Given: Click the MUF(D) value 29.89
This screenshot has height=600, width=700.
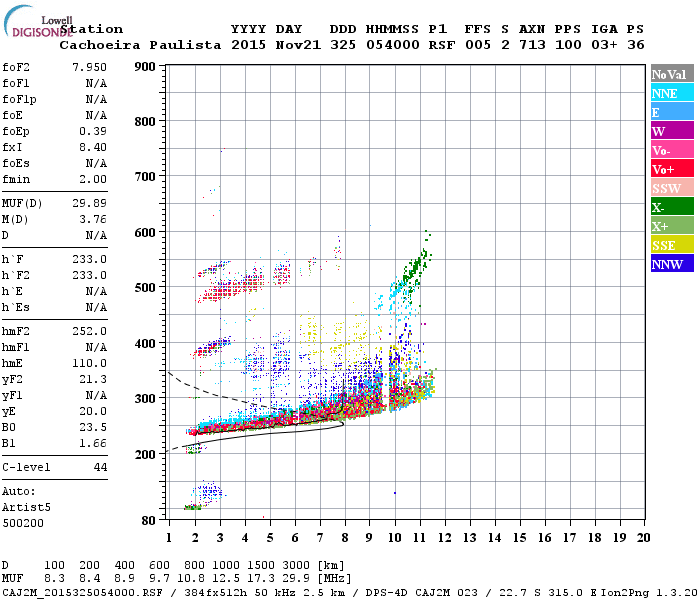Looking at the screenshot, I should [x=89, y=203].
